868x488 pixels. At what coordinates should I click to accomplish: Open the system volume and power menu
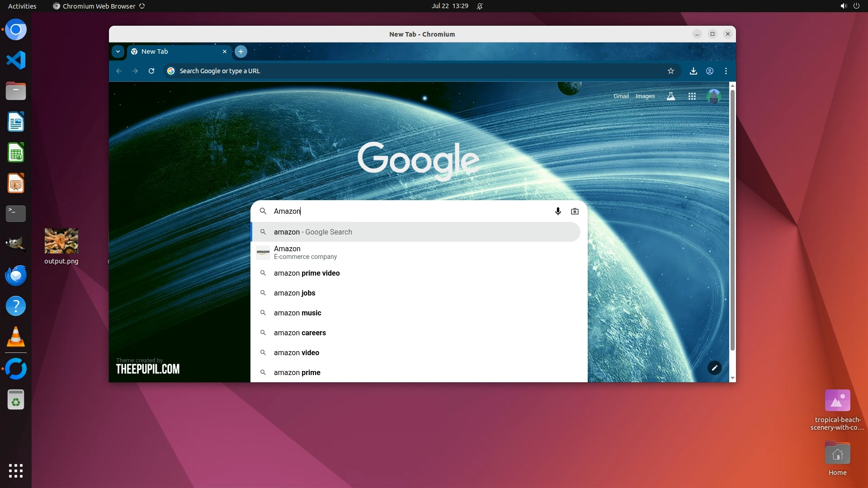[x=849, y=6]
